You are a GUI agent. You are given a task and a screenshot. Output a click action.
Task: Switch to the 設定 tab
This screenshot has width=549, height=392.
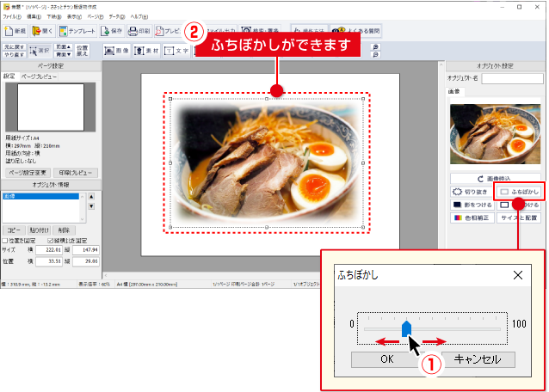coord(9,77)
